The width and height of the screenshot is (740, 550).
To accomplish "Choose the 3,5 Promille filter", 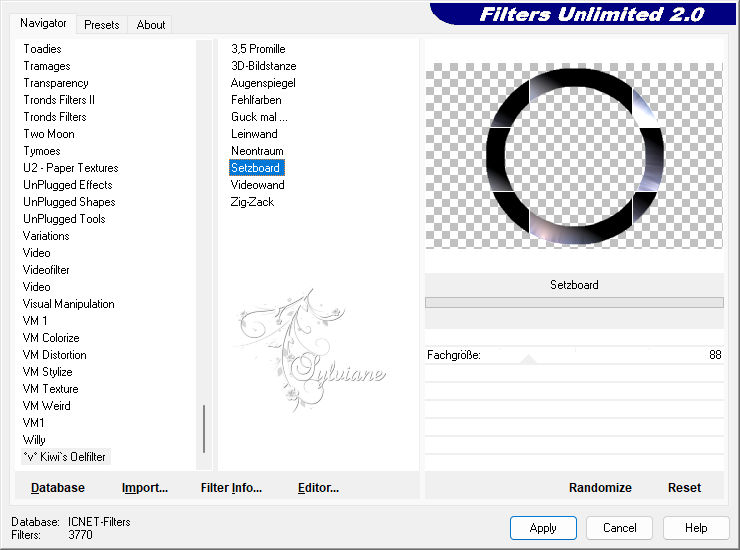I will (258, 49).
